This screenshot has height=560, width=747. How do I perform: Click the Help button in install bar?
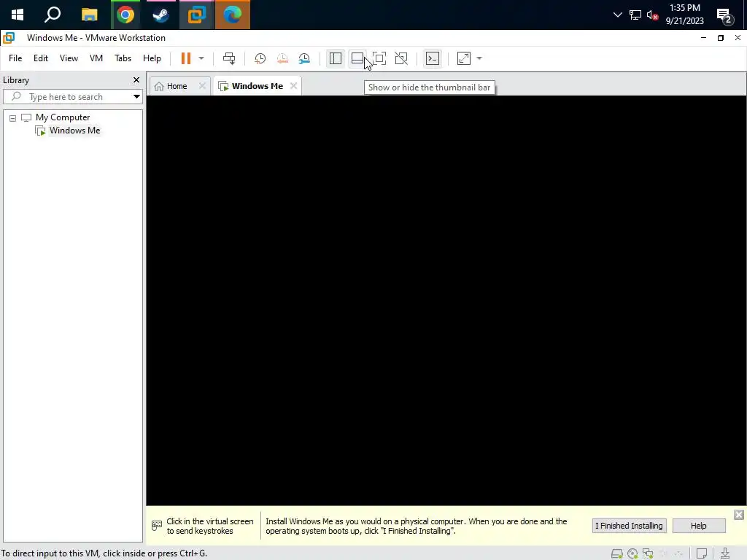[x=699, y=526]
